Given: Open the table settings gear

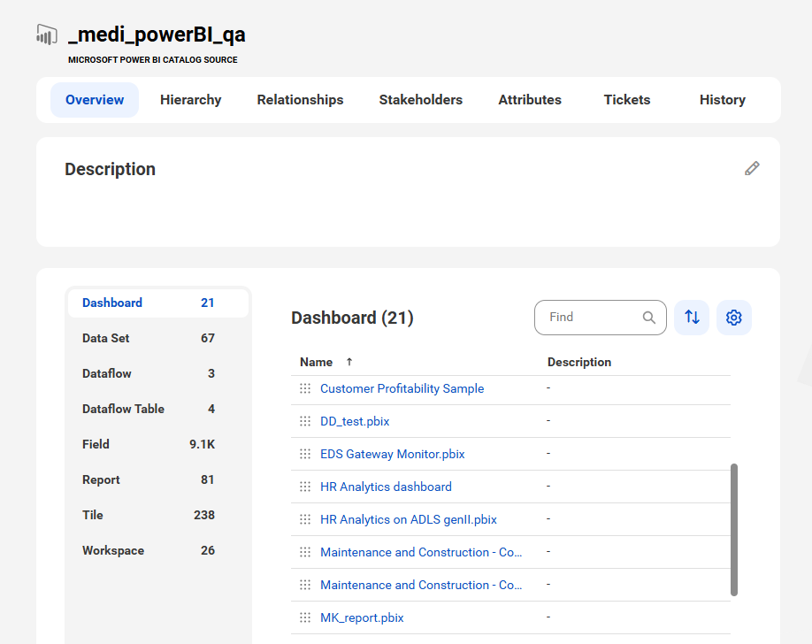Looking at the screenshot, I should (x=734, y=317).
